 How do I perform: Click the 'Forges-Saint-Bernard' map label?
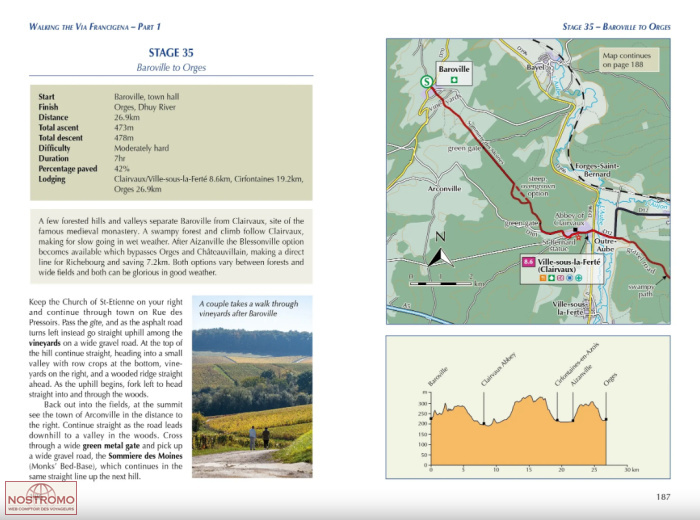click(597, 170)
